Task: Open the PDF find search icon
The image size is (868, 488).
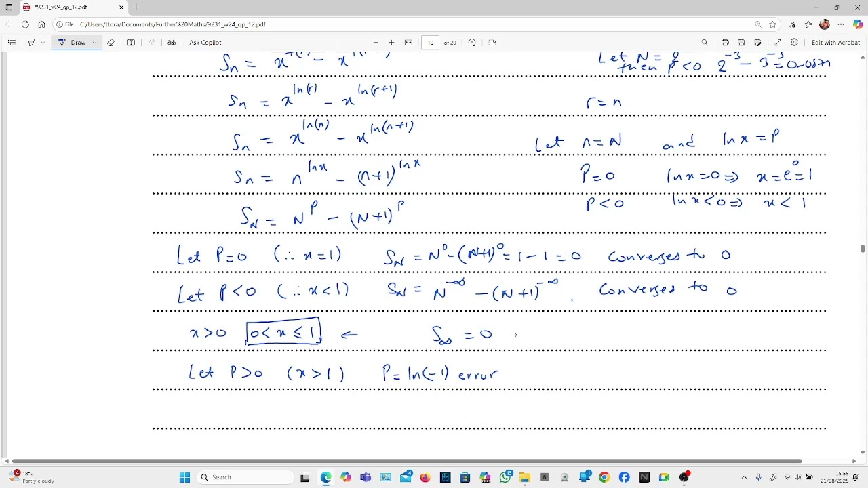Action: coord(705,42)
